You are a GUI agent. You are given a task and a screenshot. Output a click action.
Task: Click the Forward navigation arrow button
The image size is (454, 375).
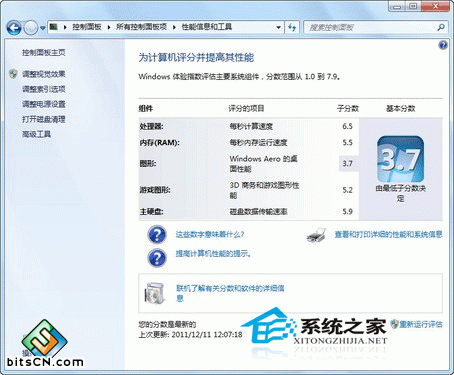[x=31, y=28]
